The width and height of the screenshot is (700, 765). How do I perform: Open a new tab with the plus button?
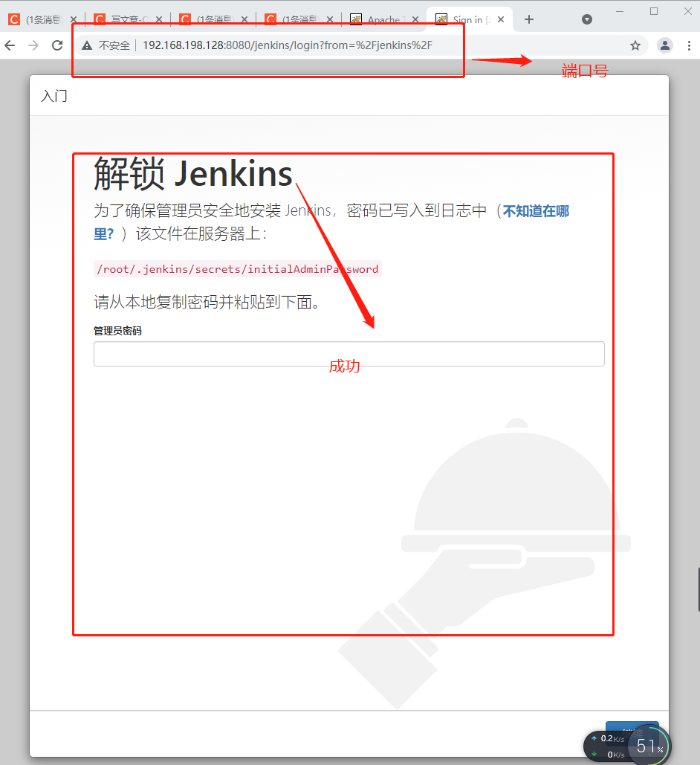(529, 19)
